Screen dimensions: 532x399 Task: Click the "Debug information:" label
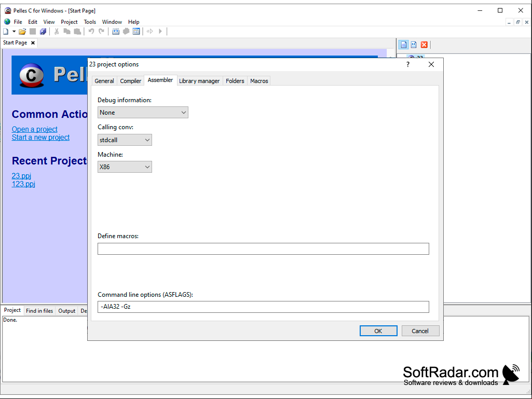tap(125, 100)
